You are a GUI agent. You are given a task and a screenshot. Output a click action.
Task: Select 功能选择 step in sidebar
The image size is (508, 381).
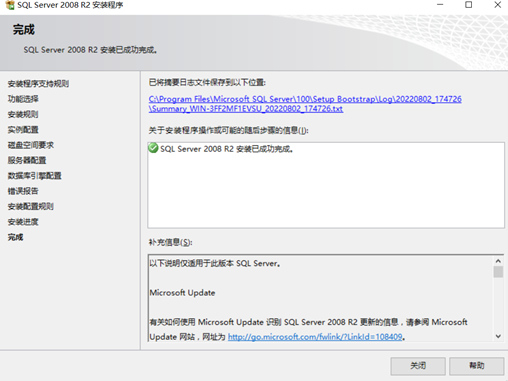[23, 99]
